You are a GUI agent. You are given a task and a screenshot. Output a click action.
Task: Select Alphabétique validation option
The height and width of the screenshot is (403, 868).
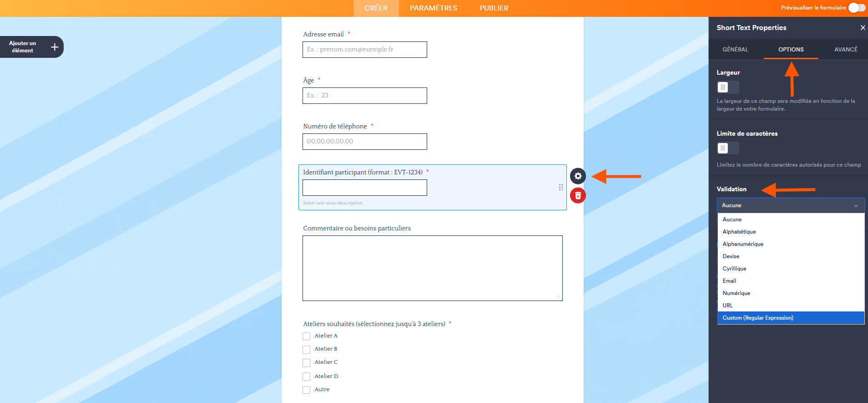pos(791,232)
